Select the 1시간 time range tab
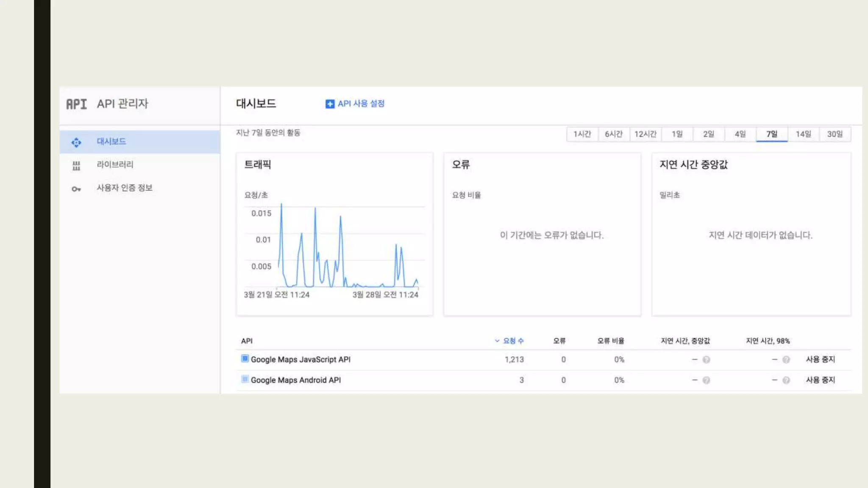Screen dimensions: 868x488 [582, 134]
